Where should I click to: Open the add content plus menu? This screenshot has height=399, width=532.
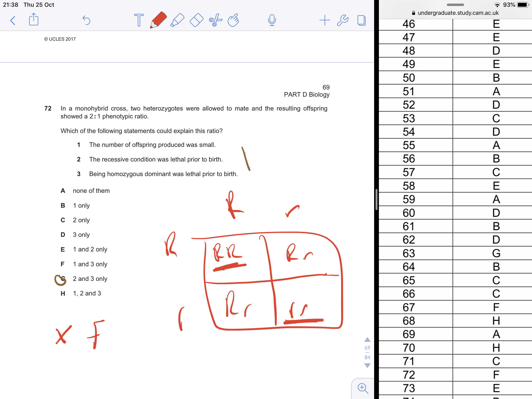(x=325, y=20)
